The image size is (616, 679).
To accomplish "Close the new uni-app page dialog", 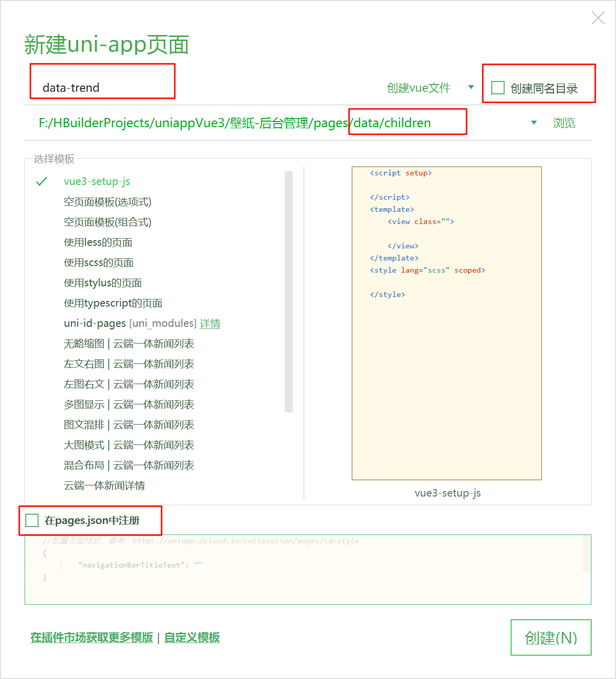I will point(598,18).
